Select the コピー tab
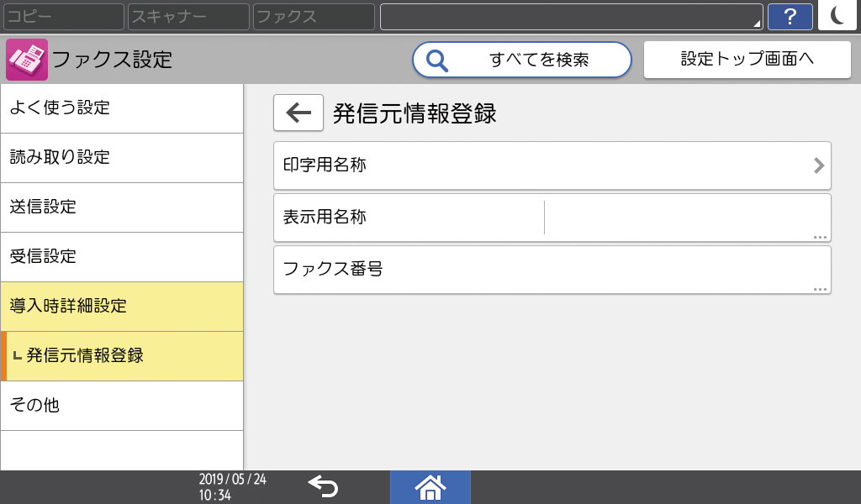The height and width of the screenshot is (504, 861). pyautogui.click(x=63, y=16)
